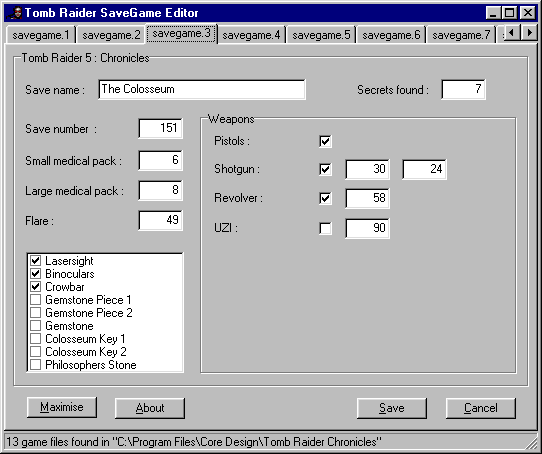Open the savegame.4 tab

(x=251, y=35)
